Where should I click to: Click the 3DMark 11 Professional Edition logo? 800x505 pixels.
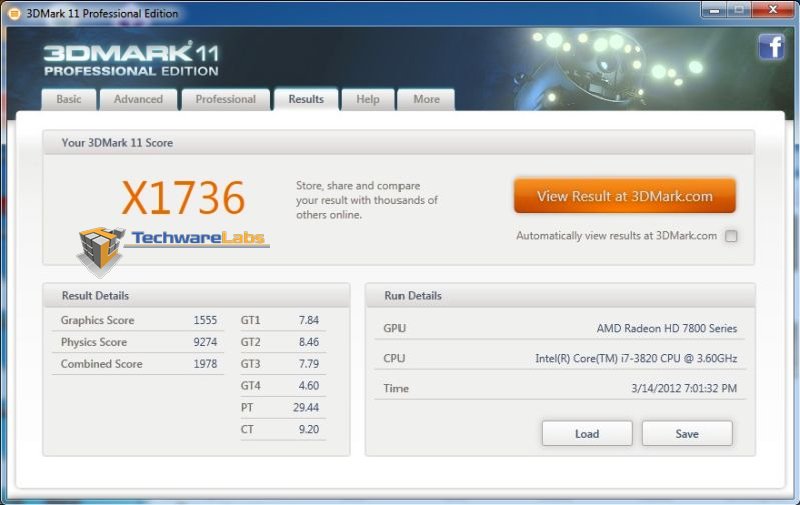(x=132, y=59)
